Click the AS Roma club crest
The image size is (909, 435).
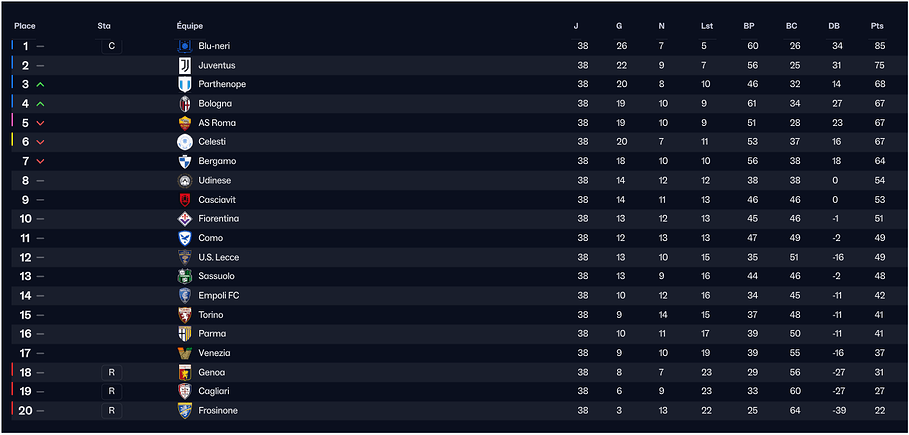coord(184,123)
